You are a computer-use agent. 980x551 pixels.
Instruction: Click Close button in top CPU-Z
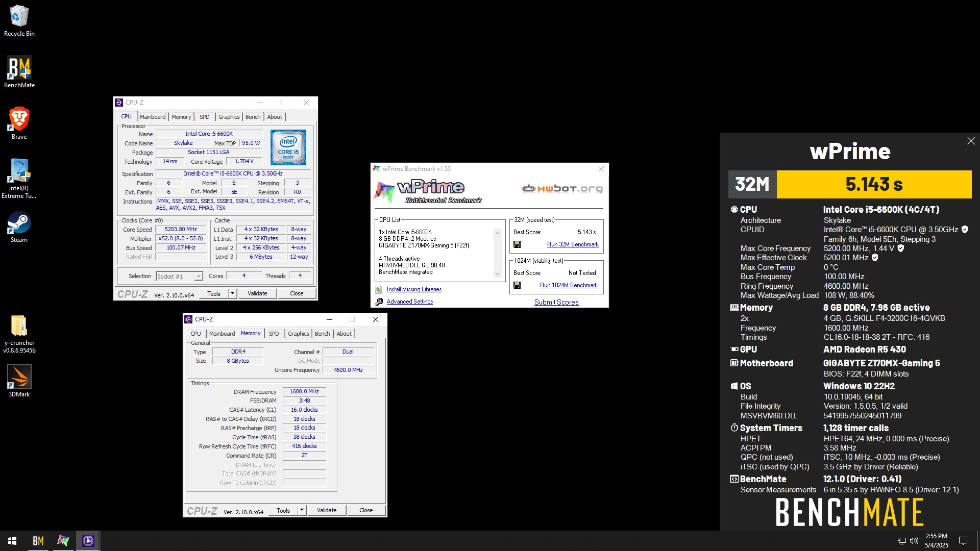coord(297,293)
